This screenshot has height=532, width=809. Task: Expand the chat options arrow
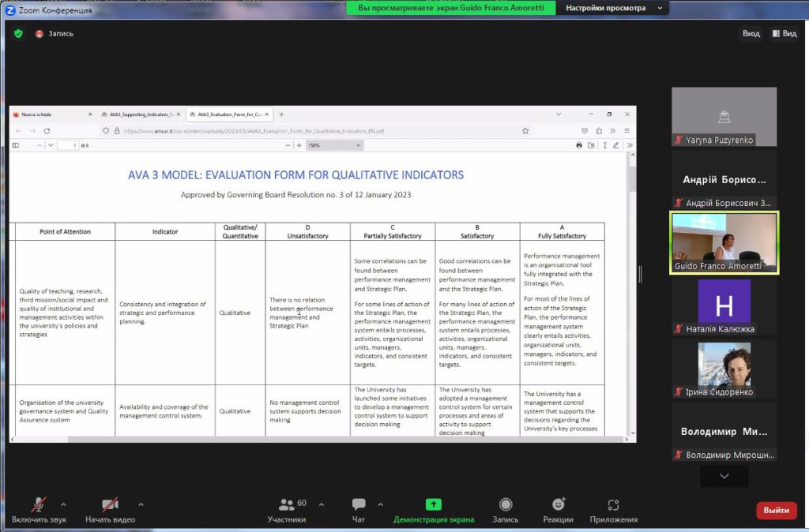pos(380,504)
